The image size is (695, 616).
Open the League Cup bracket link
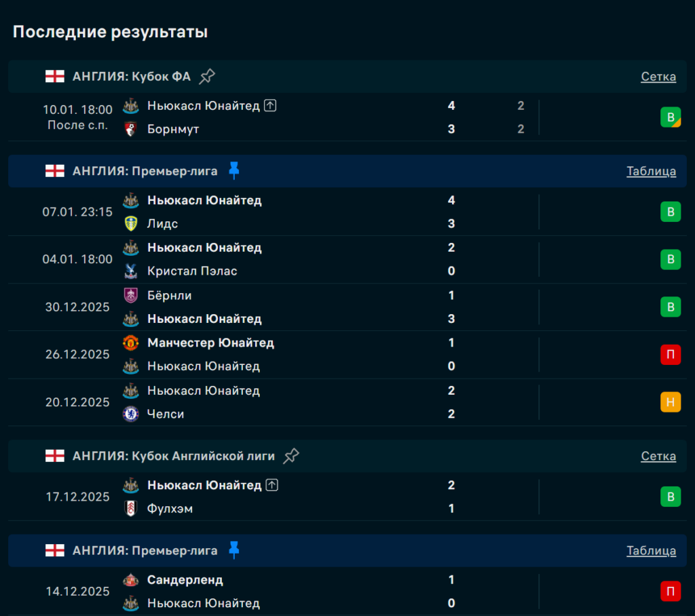point(658,456)
